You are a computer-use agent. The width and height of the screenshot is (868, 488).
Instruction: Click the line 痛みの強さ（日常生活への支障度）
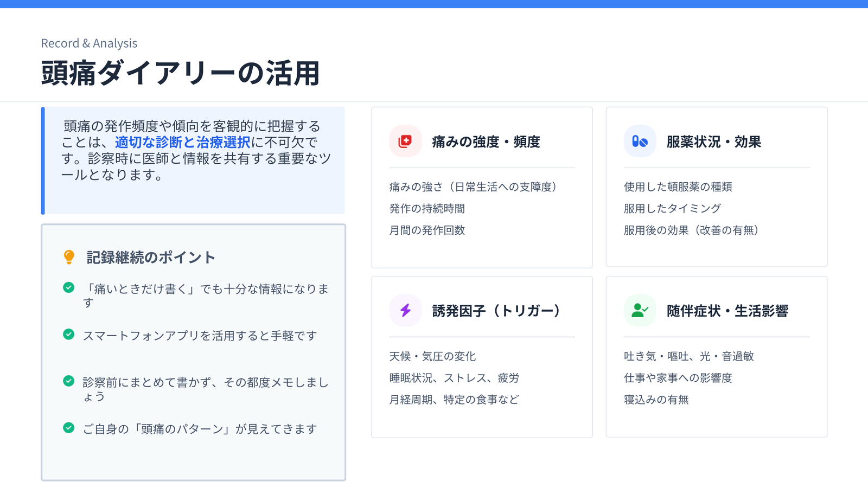(473, 187)
